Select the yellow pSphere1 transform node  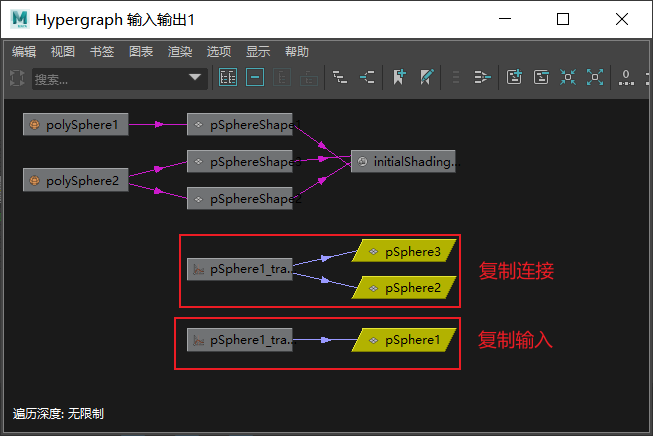point(404,340)
